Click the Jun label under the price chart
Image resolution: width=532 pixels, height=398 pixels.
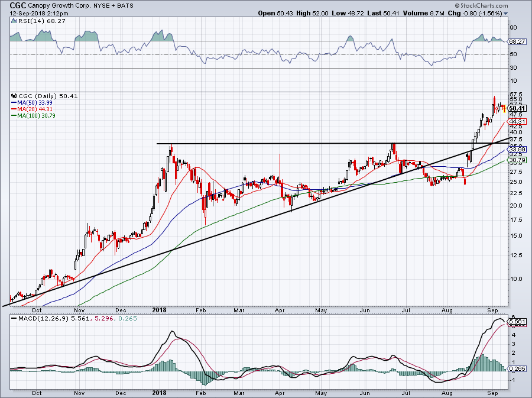tap(365, 310)
